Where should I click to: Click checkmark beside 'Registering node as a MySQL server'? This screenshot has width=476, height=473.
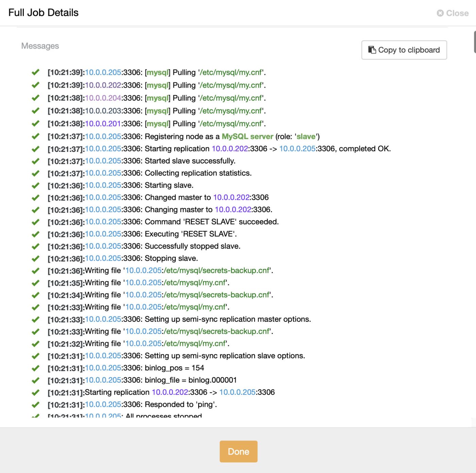(x=35, y=136)
